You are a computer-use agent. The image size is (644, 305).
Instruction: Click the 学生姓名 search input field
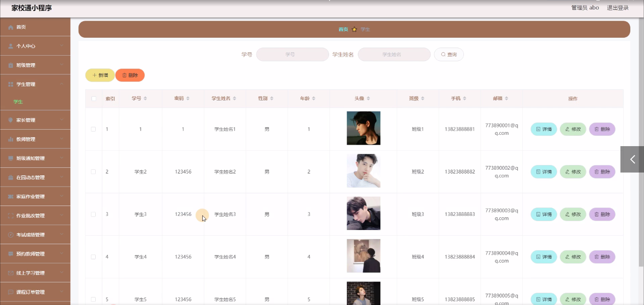tap(394, 55)
